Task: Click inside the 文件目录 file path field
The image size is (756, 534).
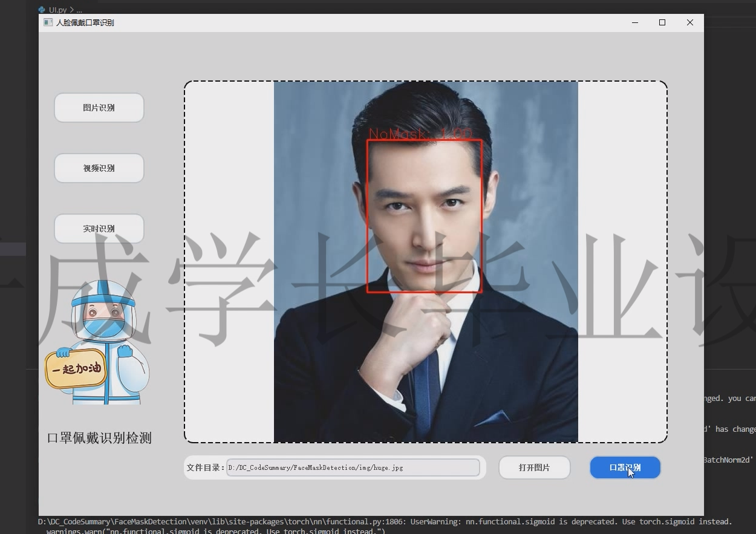Action: [x=353, y=467]
